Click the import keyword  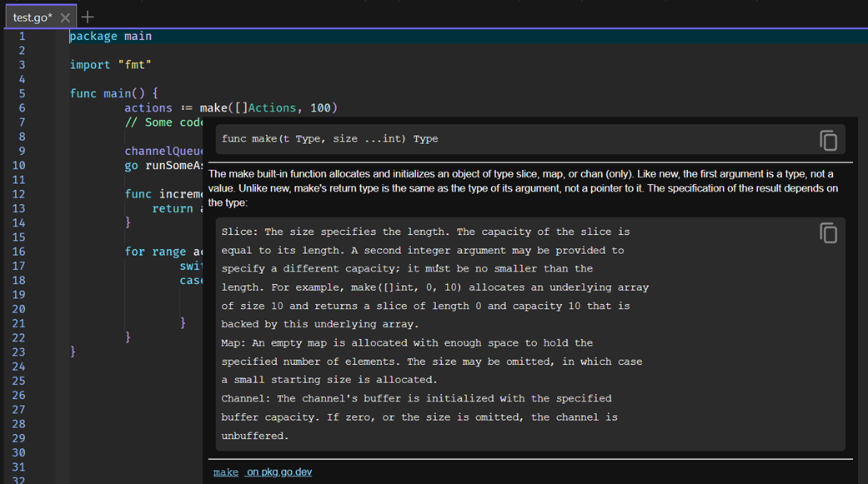tap(90, 65)
